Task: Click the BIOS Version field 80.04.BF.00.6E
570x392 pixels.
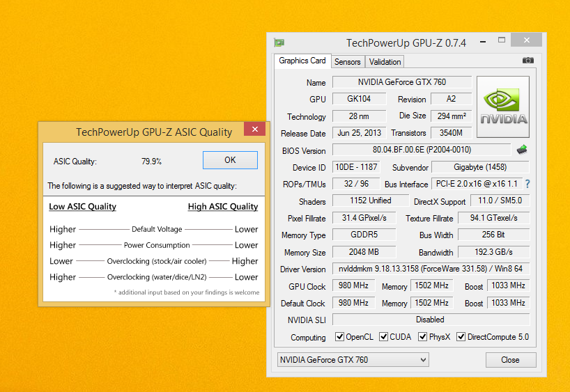Action: tap(422, 150)
